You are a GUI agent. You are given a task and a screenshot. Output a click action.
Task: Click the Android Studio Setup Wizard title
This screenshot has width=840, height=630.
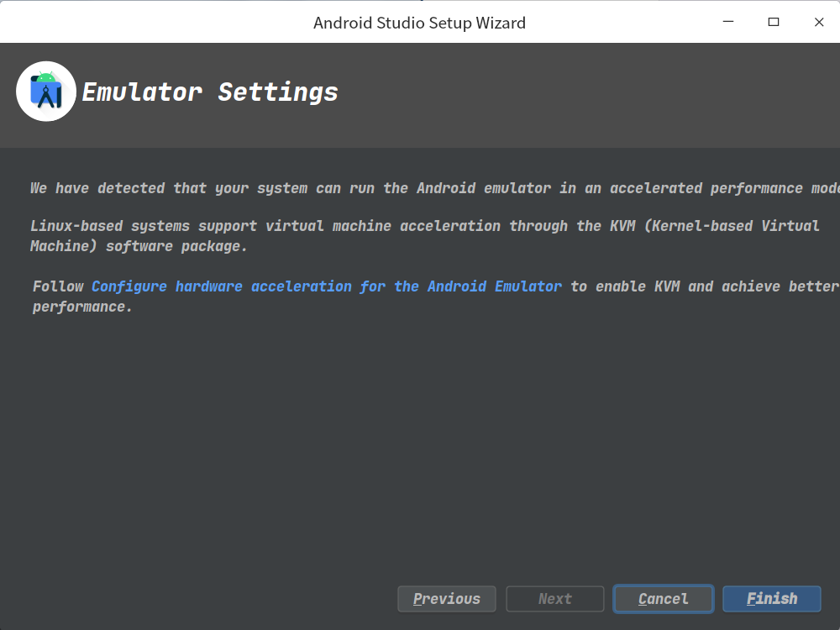419,23
